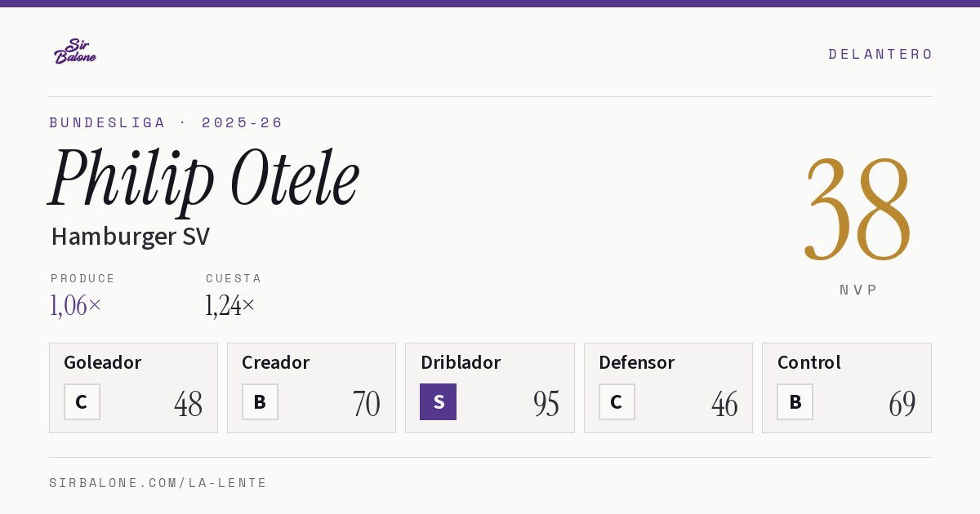
Task: Click the Philip Otele player name
Action: point(204,179)
